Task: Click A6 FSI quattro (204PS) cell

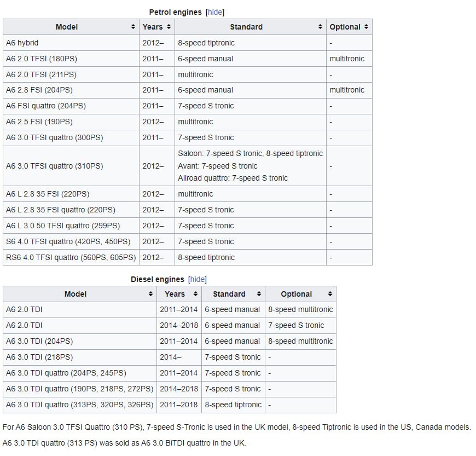Action: pos(71,106)
